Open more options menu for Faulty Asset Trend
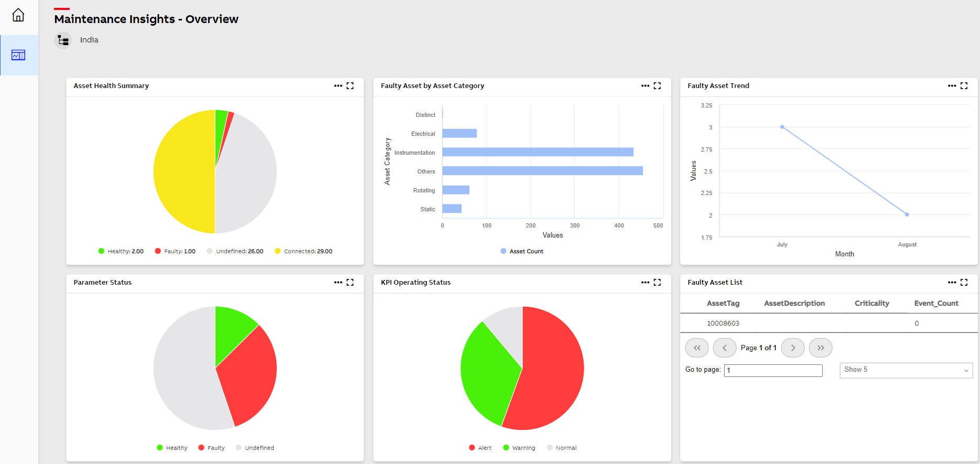Screen dimensions: 980x464 coord(952,86)
